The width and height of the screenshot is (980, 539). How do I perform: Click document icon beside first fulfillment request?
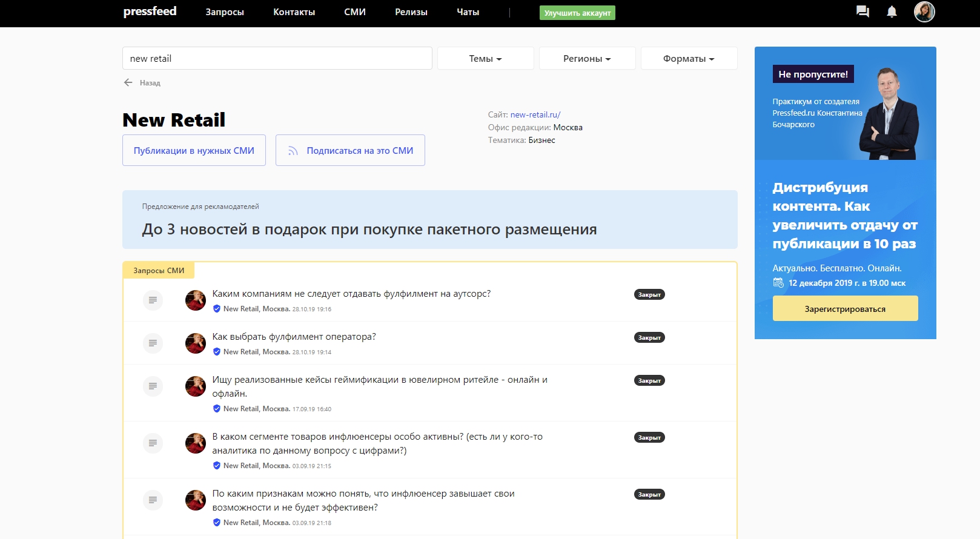(x=153, y=300)
